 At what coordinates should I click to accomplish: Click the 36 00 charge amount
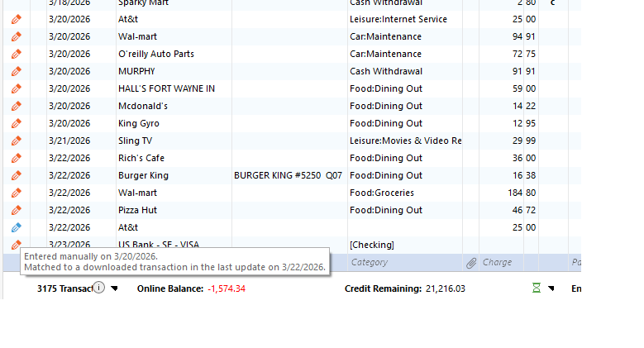[x=524, y=158]
